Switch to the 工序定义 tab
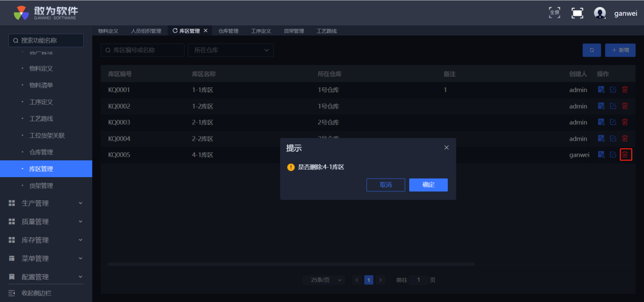Viewport: 644px width, 302px height. [261, 31]
